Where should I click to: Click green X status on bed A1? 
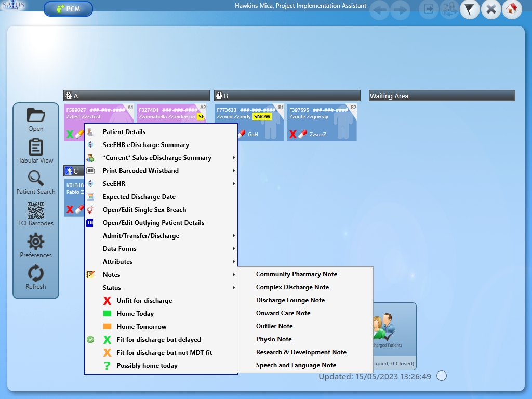[70, 134]
